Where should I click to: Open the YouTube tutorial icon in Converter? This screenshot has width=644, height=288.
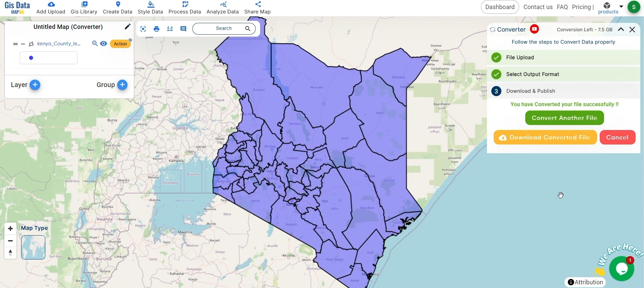(535, 29)
